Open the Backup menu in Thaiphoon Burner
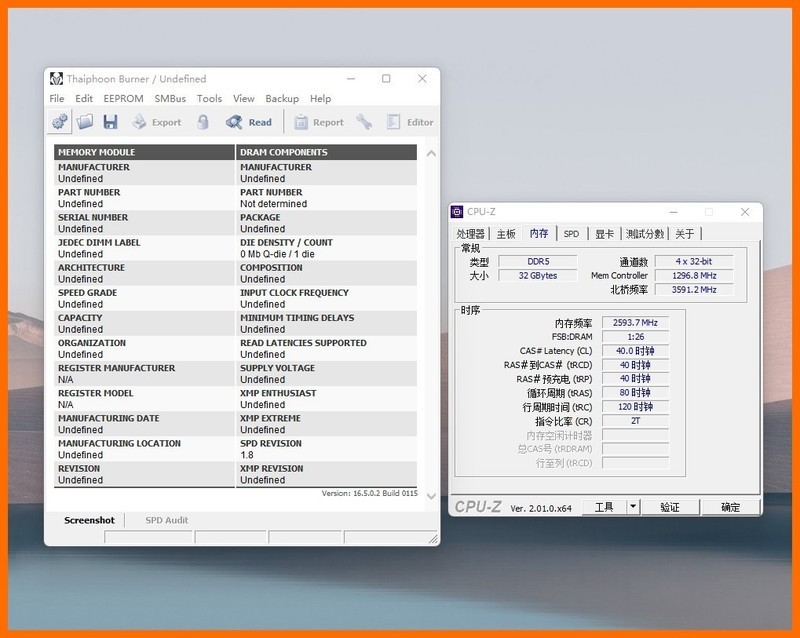The width and height of the screenshot is (800, 638). point(282,99)
